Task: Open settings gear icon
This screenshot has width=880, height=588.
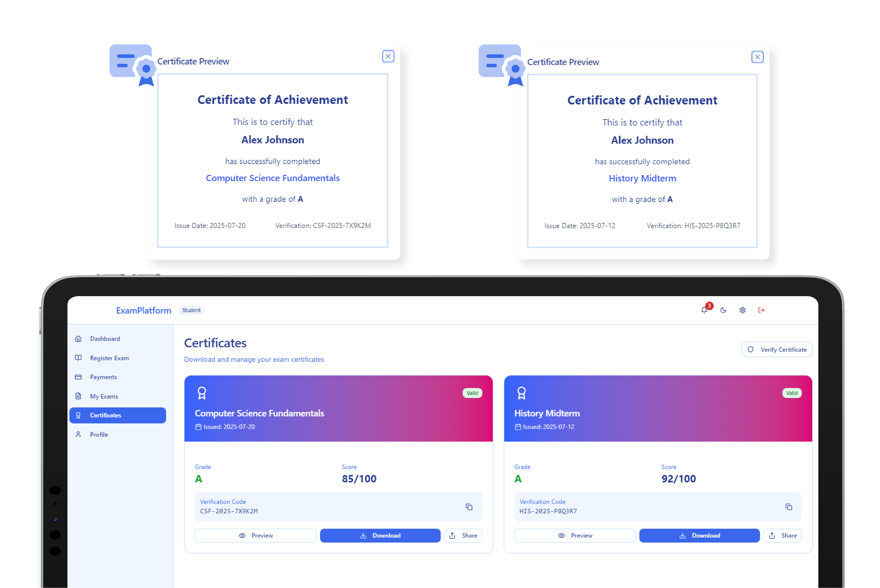Action: point(742,310)
